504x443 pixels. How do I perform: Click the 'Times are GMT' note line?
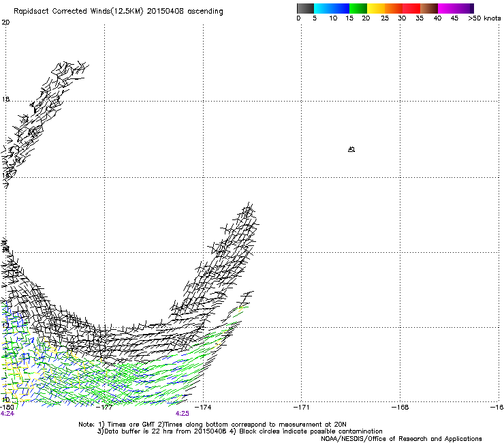click(x=212, y=425)
